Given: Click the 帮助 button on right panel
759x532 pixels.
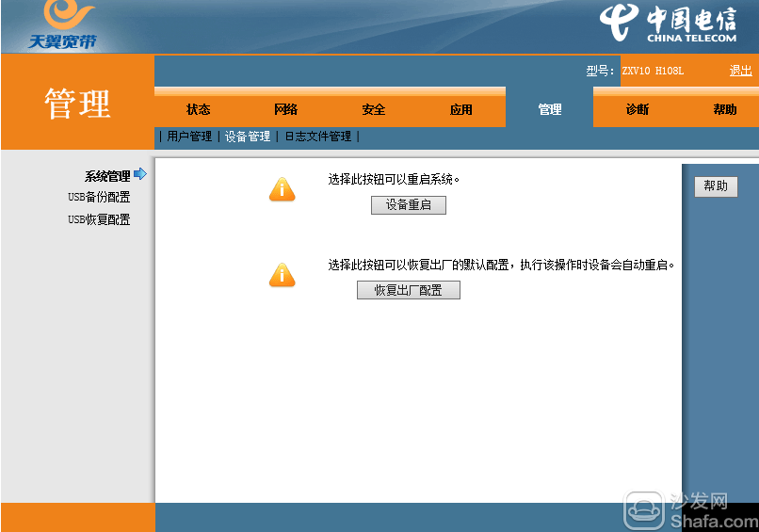Looking at the screenshot, I should pyautogui.click(x=716, y=186).
